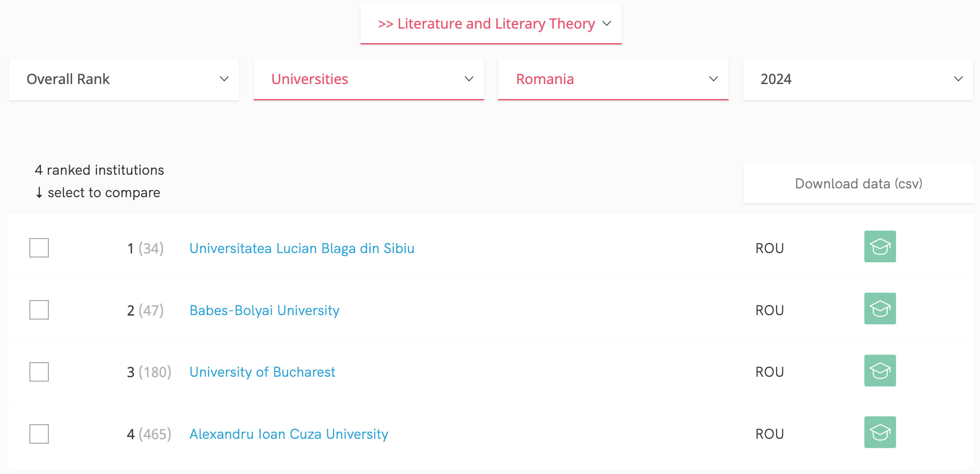Click graduation cap icon for Alexandru Ioan Cuza
This screenshot has height=474, width=980.
[x=880, y=432]
